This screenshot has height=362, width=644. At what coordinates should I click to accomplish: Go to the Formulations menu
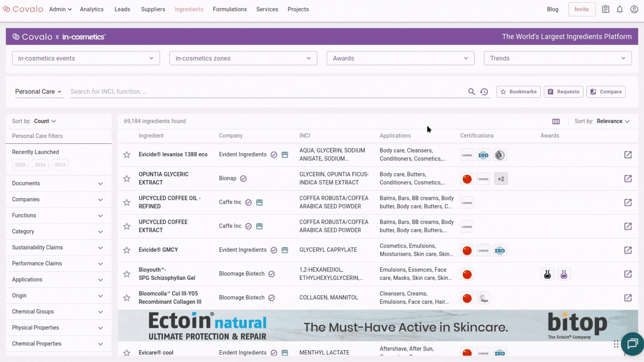click(x=229, y=9)
